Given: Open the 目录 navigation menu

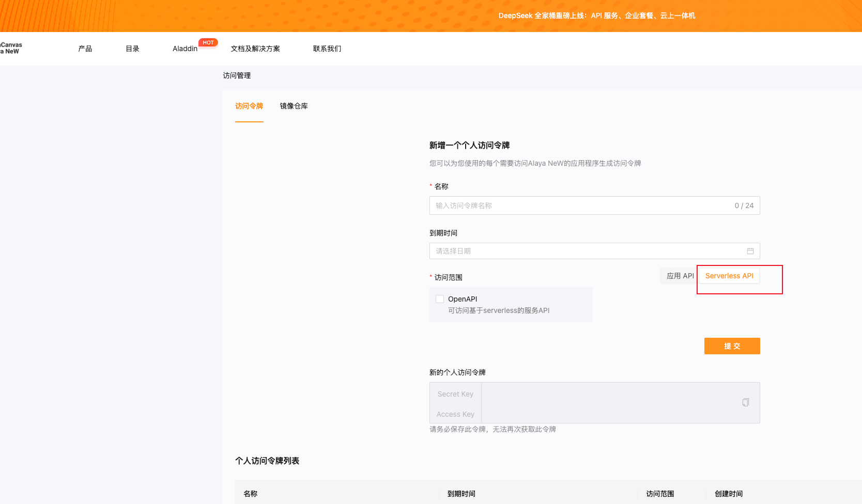Looking at the screenshot, I should 133,49.
